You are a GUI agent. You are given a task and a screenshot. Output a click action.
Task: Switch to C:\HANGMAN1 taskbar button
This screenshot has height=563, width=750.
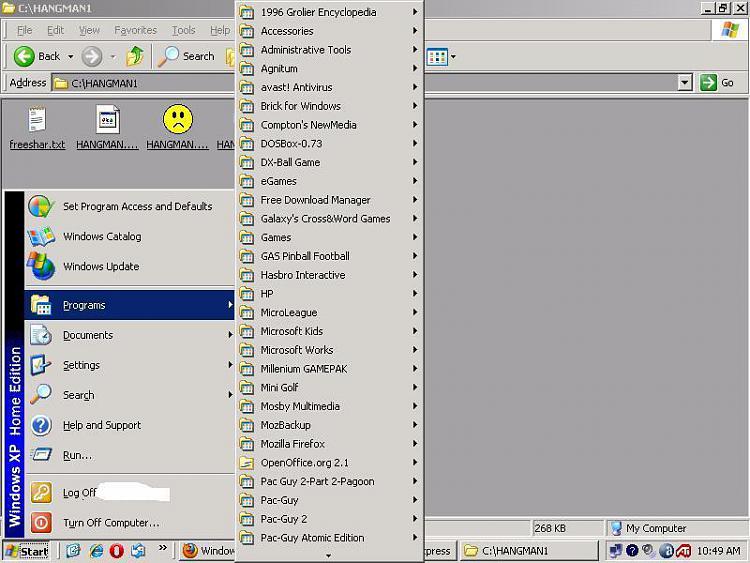click(529, 551)
